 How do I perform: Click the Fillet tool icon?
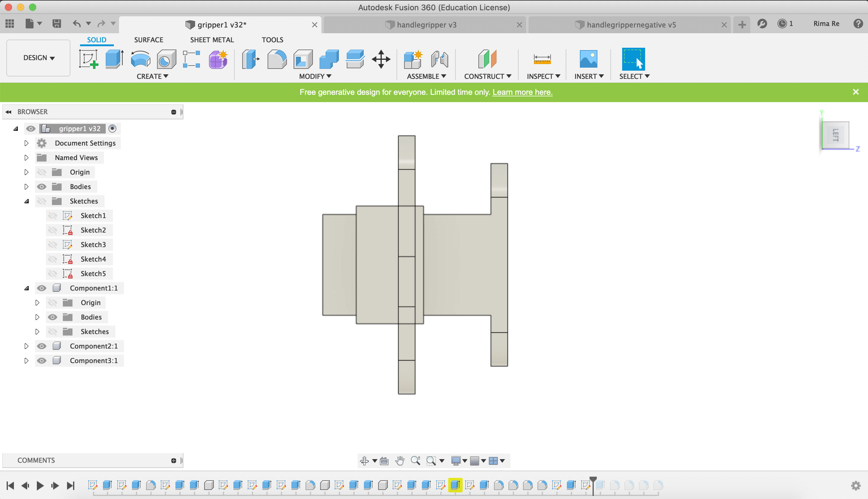[x=277, y=59]
